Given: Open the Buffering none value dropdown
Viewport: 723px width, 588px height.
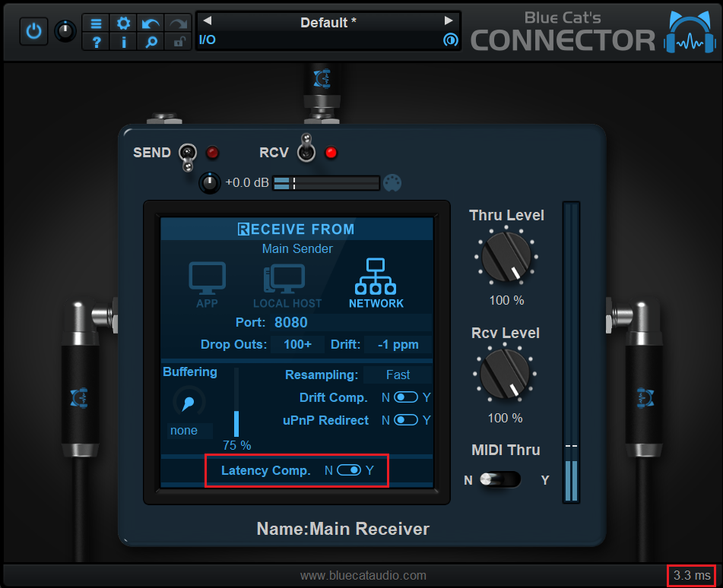Looking at the screenshot, I should 189,431.
